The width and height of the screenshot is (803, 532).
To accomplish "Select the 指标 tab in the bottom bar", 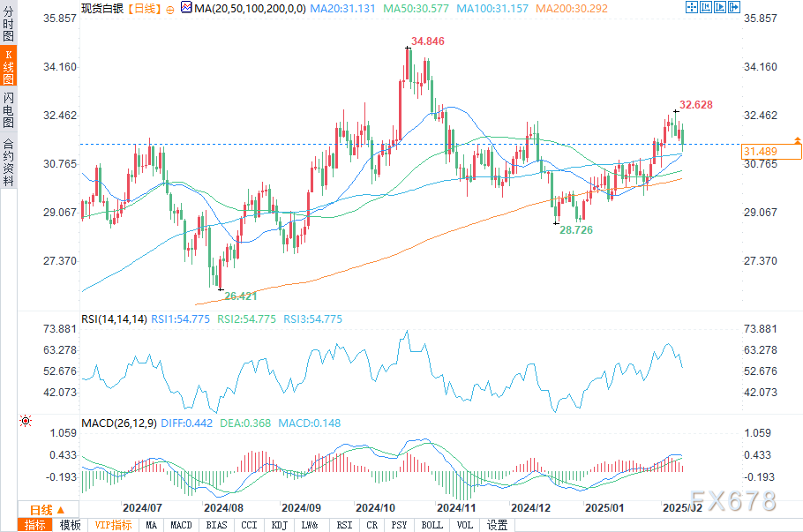I will click(x=36, y=525).
